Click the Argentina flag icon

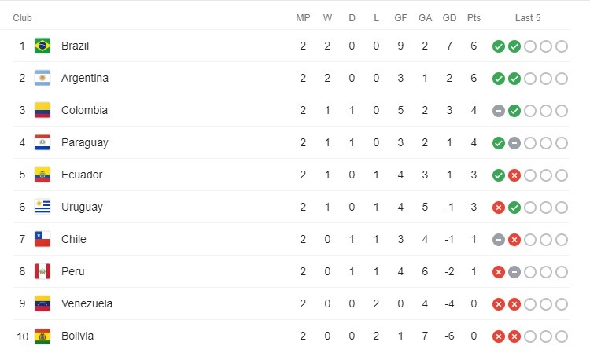42,78
